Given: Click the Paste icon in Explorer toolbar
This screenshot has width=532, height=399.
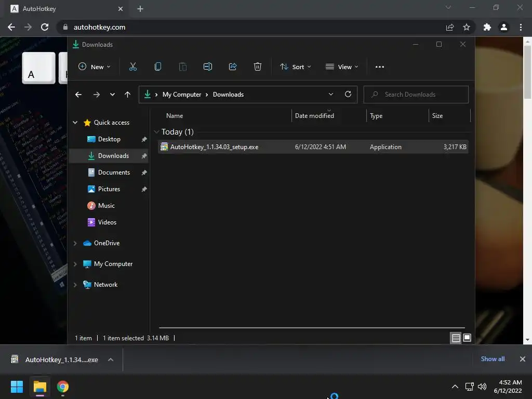Looking at the screenshot, I should click(182, 67).
